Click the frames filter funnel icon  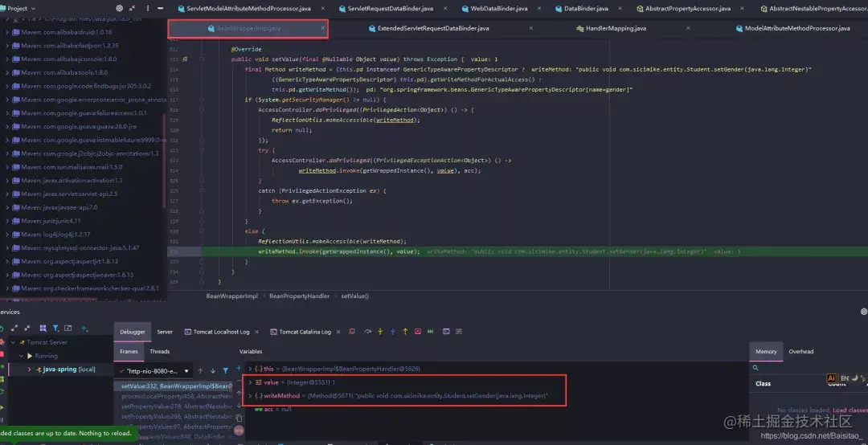tap(225, 371)
